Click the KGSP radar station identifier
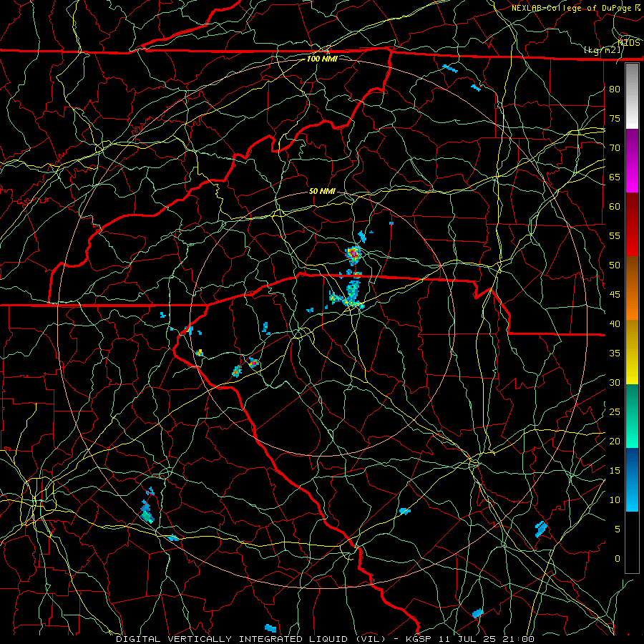 tap(420, 639)
